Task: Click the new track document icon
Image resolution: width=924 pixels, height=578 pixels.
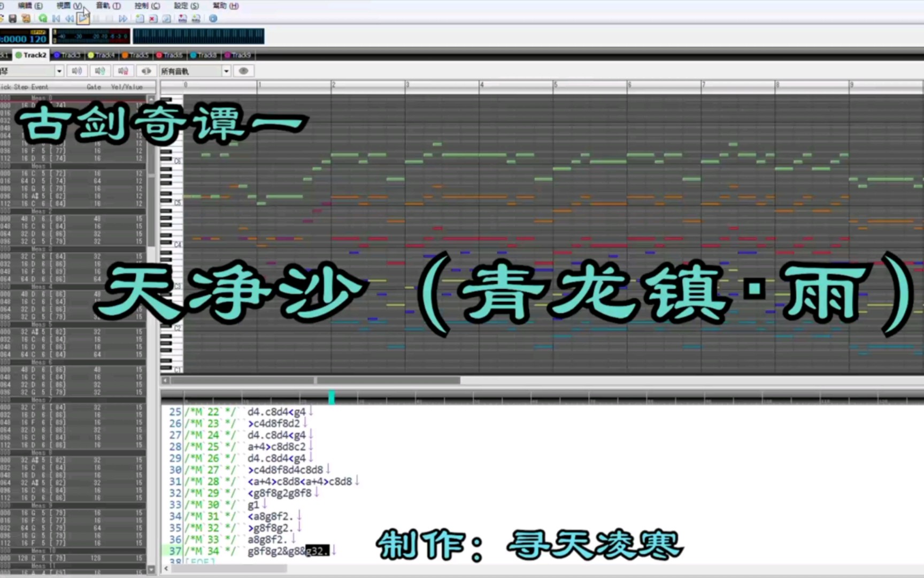Action: coord(140,19)
